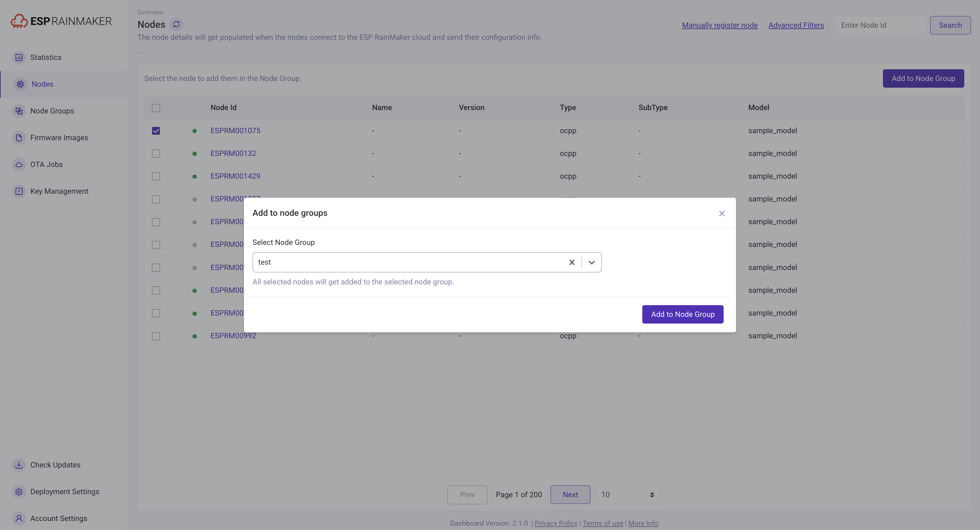The height and width of the screenshot is (530, 980).
Task: Select checkbox for node ESPRM00992
Action: 156,336
